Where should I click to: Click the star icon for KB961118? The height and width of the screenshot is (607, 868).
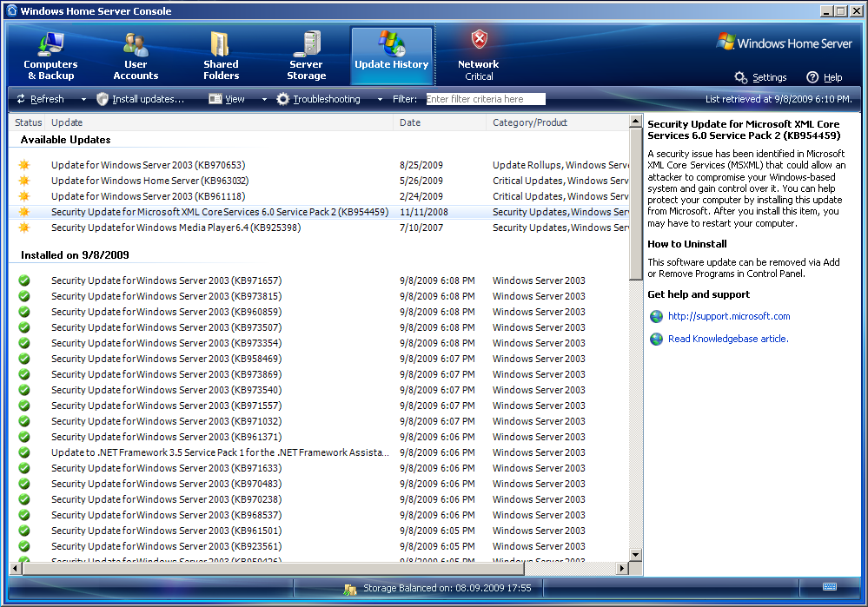[x=23, y=196]
